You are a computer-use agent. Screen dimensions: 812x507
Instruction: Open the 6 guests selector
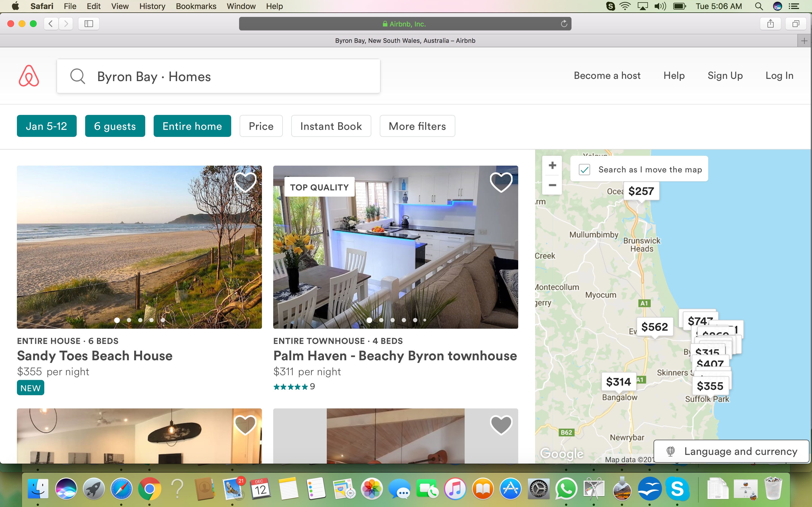[x=115, y=126]
